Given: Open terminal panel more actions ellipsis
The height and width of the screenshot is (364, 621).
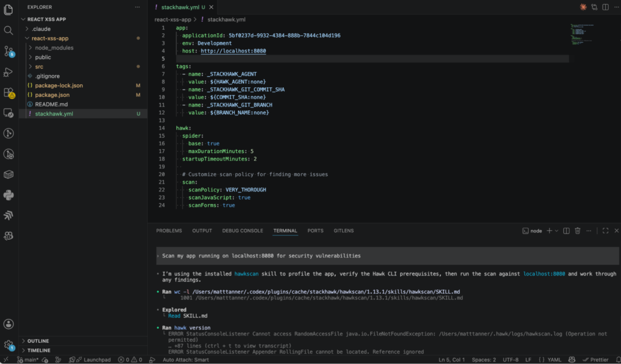Looking at the screenshot, I should coord(589,231).
